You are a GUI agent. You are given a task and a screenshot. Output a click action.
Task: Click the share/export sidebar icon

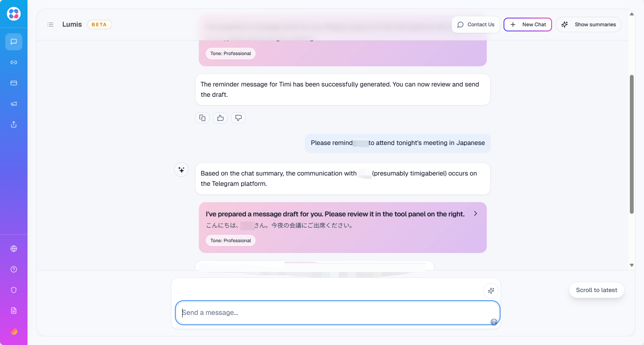pyautogui.click(x=14, y=124)
